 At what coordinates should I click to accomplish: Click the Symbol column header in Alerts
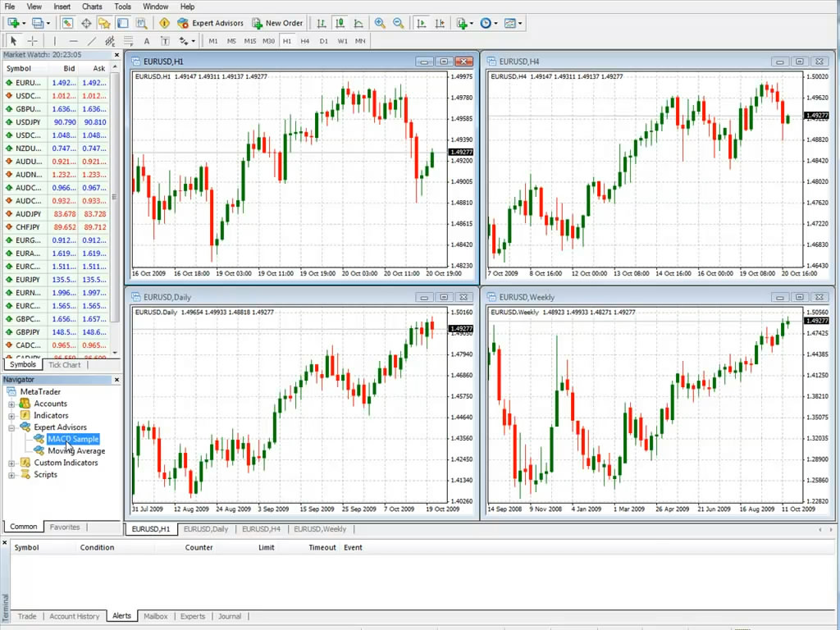point(26,547)
